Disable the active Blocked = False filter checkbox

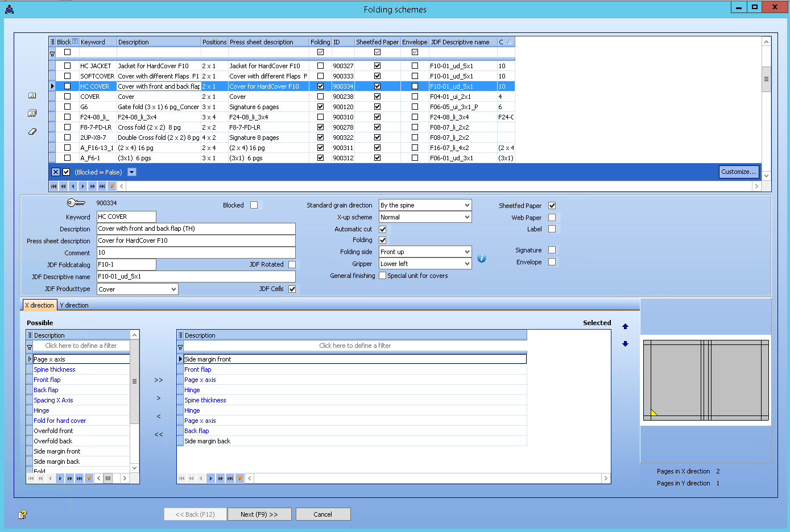(67, 172)
